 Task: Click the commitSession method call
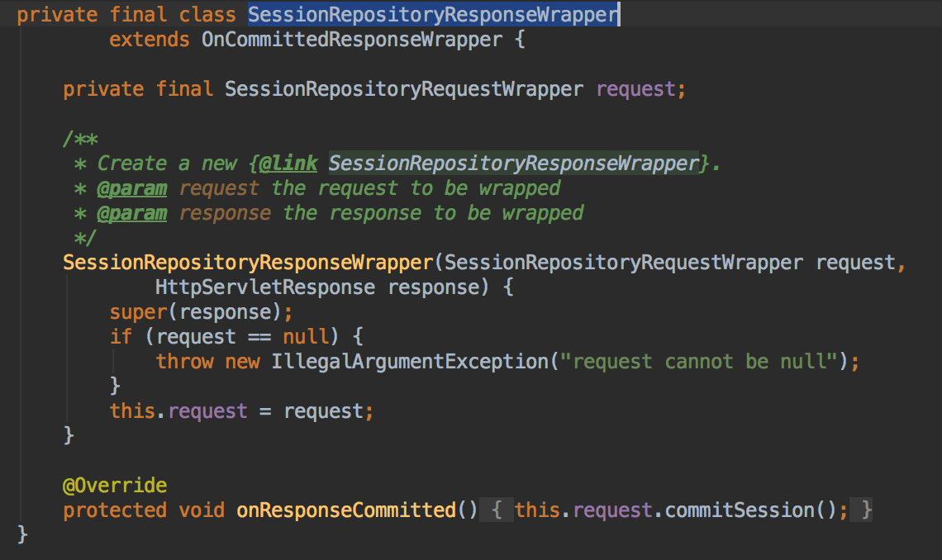[x=740, y=510]
